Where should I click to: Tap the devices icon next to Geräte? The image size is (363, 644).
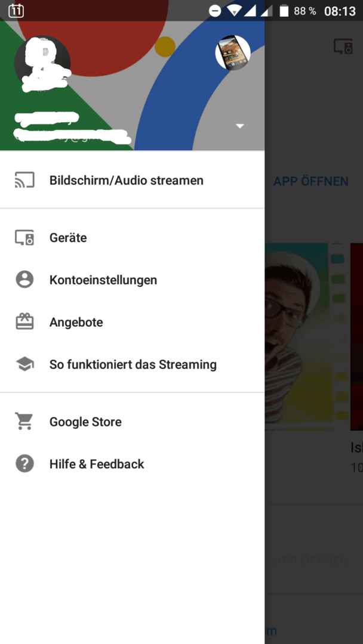click(24, 238)
